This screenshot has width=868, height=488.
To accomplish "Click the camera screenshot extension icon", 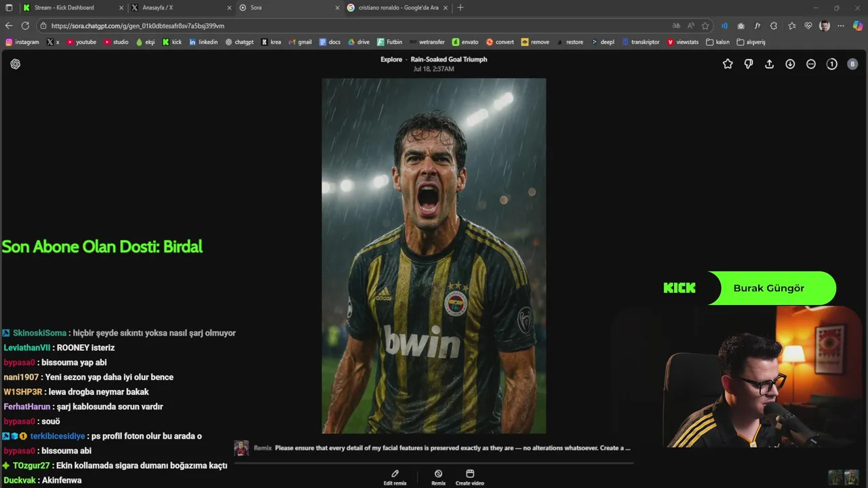I will tap(741, 26).
